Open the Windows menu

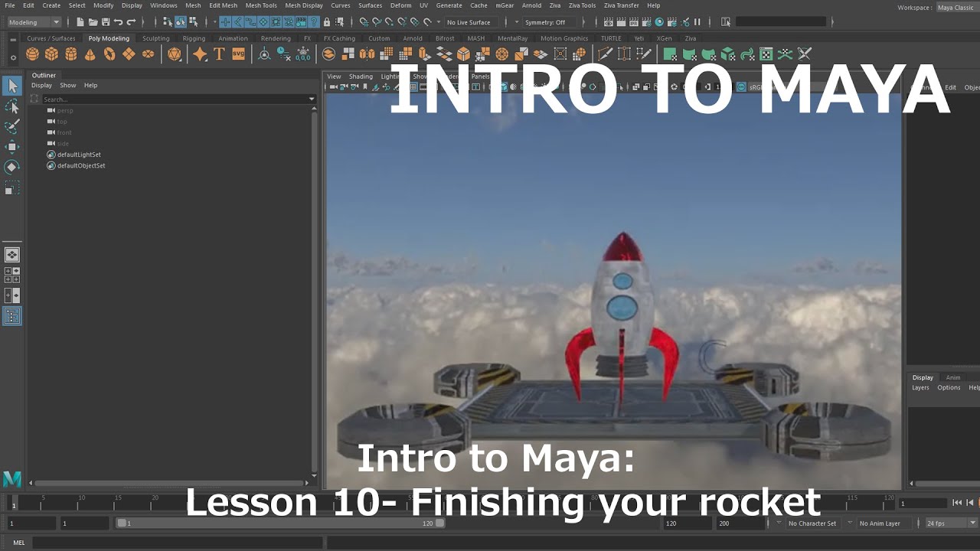[163, 5]
